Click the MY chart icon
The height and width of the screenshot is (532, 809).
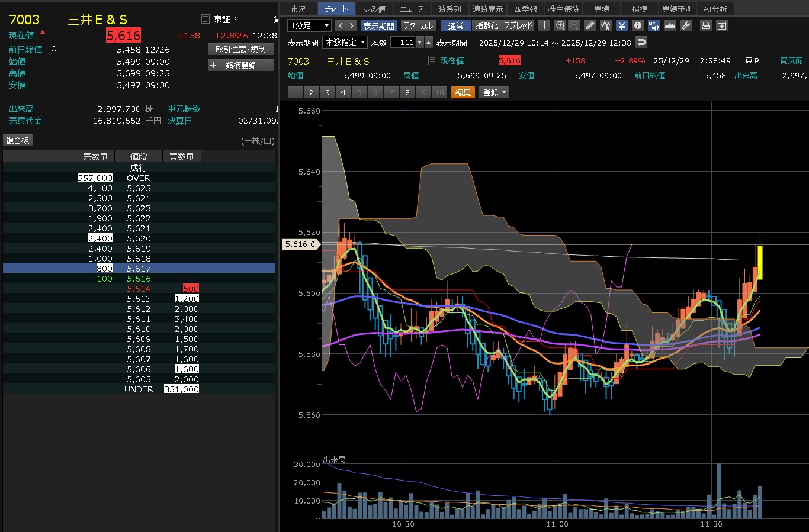click(x=653, y=25)
